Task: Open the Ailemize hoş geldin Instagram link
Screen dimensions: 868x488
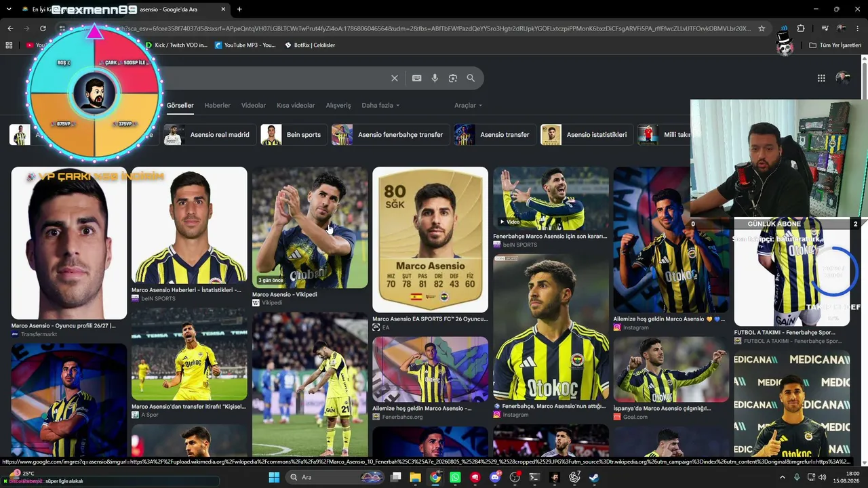Action: 669,319
